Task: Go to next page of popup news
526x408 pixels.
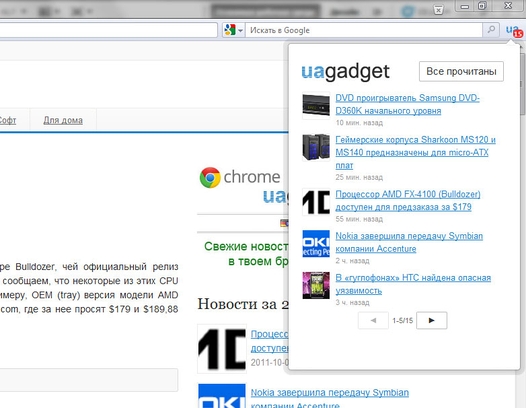Action: tap(431, 320)
